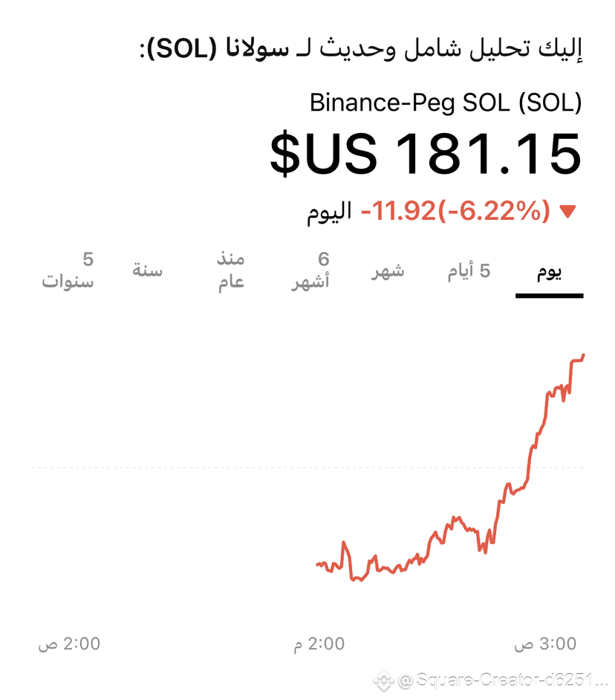Click the 3:00 ص time axis label
The image size is (615, 700).
coord(545,644)
